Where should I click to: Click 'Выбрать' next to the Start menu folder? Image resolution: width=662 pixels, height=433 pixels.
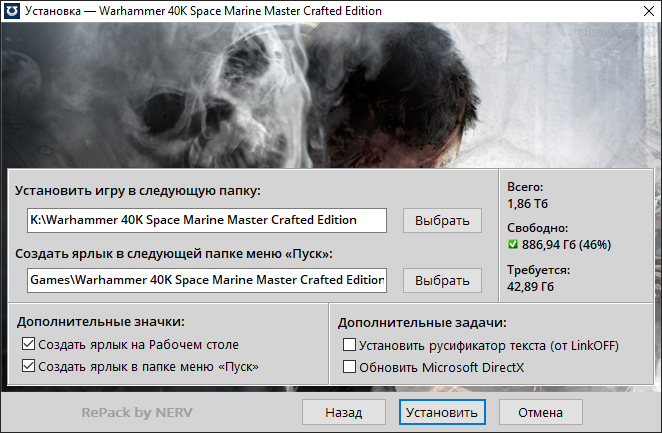(x=442, y=280)
